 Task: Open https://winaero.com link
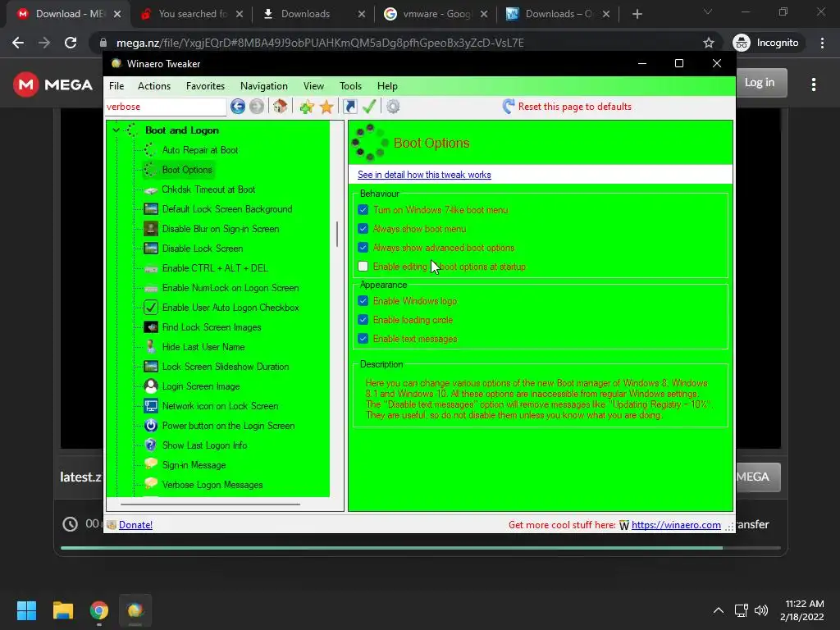pyautogui.click(x=676, y=525)
